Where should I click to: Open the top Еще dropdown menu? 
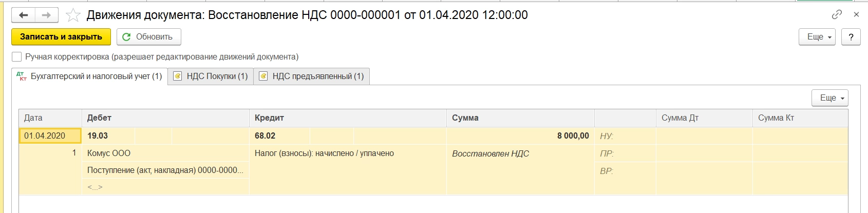[x=817, y=37]
